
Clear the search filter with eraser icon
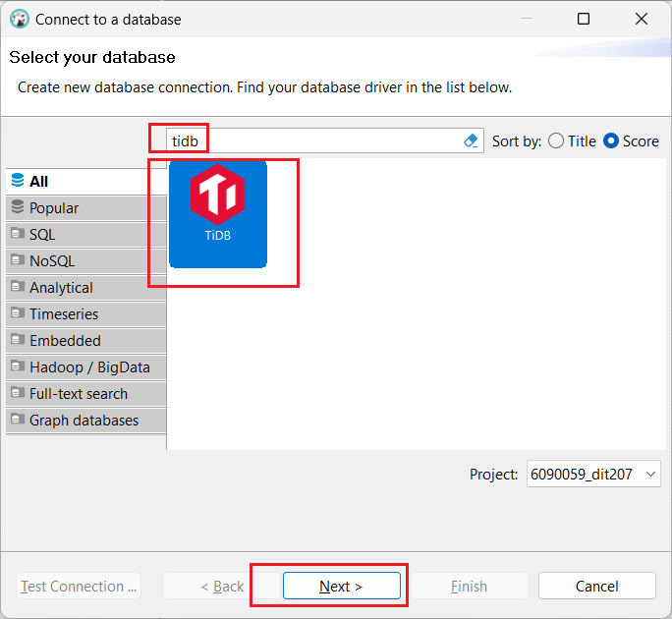click(471, 141)
